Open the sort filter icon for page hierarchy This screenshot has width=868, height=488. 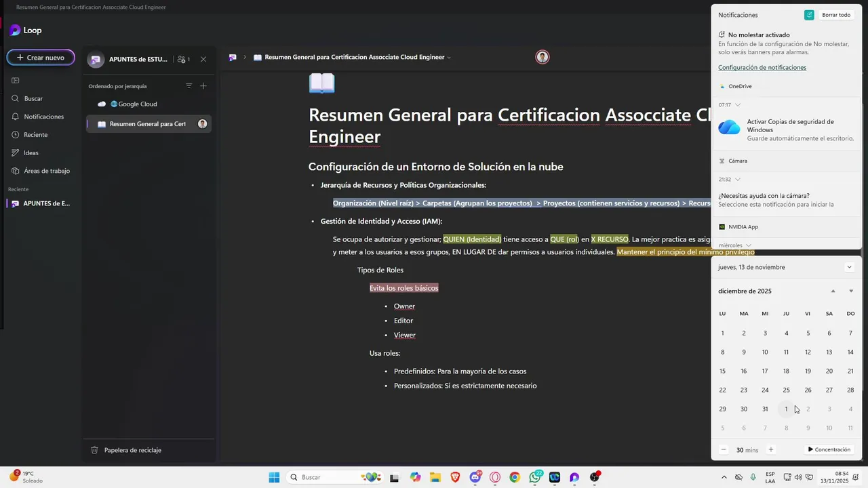tap(189, 86)
